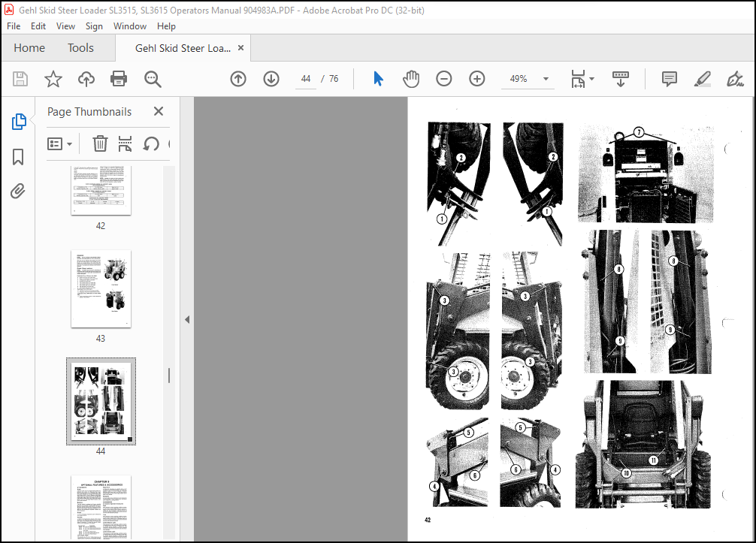756x543 pixels.
Task: Click the page label 42 under thumbnail
Action: point(100,225)
